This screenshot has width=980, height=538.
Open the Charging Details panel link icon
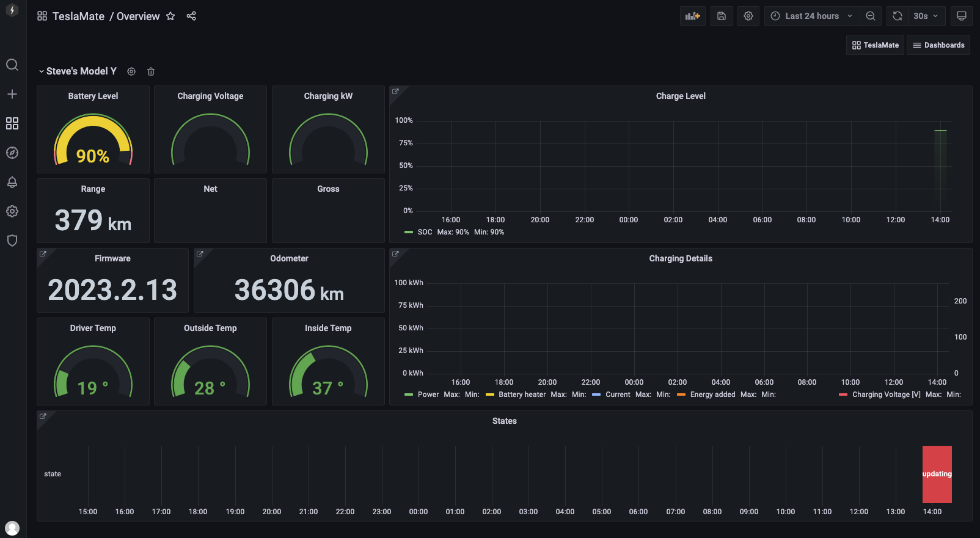point(395,254)
